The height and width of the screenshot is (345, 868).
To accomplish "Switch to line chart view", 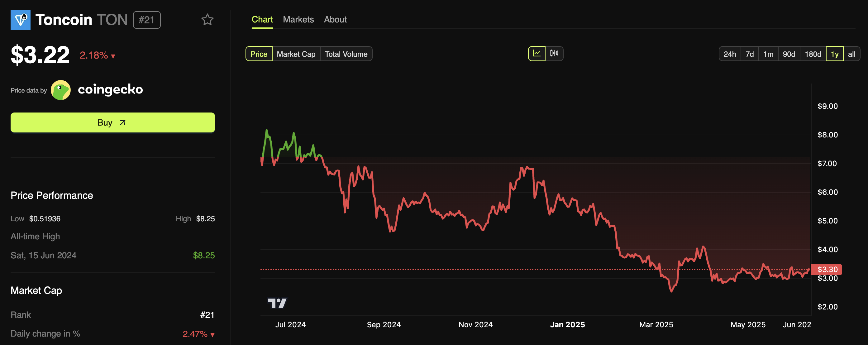I will coord(537,54).
